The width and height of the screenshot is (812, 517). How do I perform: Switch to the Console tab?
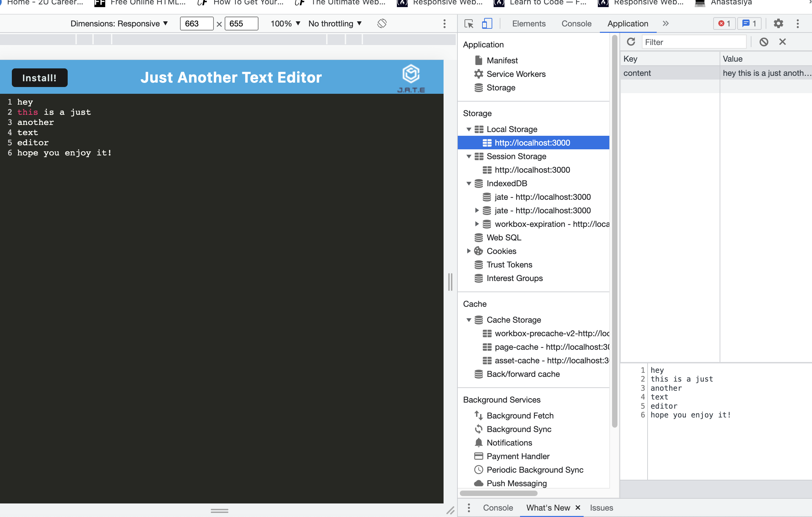pos(576,23)
